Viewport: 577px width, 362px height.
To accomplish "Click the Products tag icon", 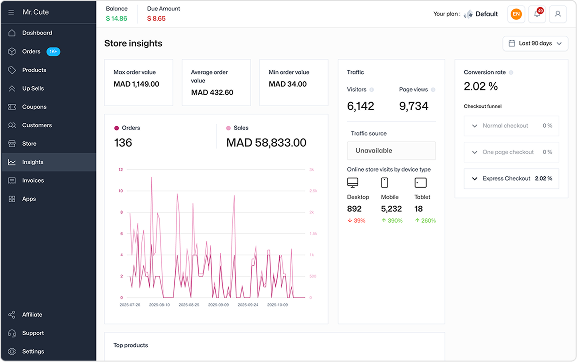I will pos(12,70).
